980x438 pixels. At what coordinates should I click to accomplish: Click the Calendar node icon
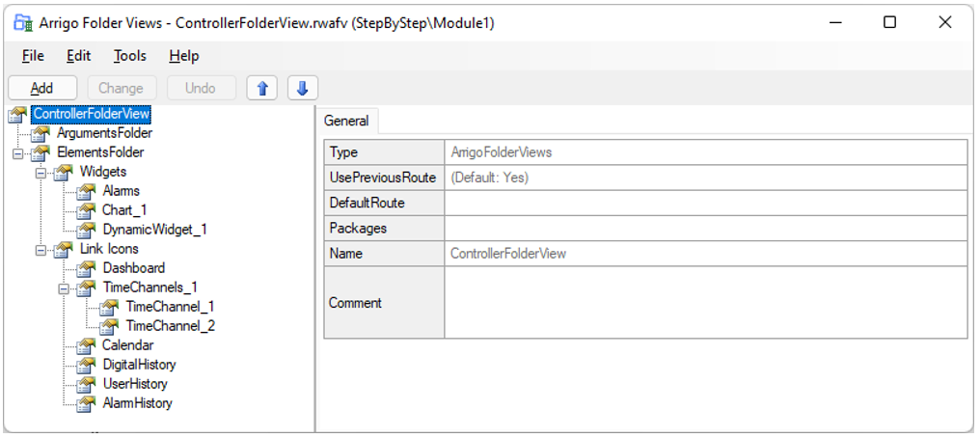(86, 345)
